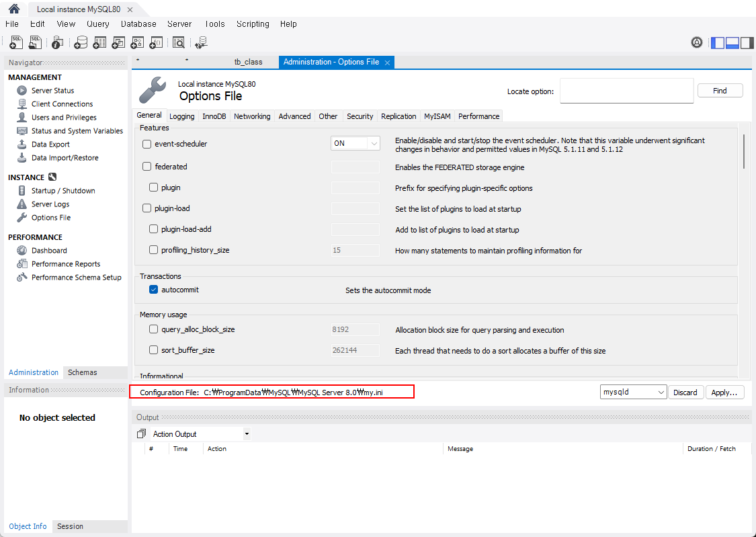Open the mysqld section dropdown
The image size is (756, 537).
(633, 393)
